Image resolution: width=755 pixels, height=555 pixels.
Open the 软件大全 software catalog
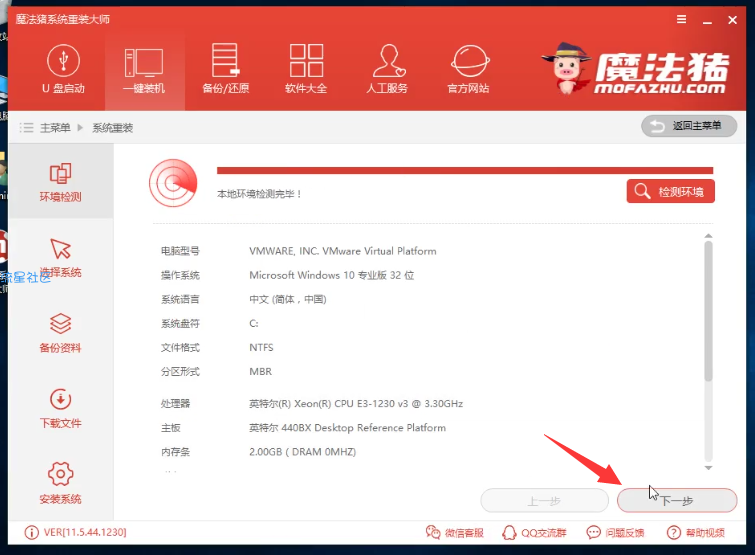coord(306,69)
